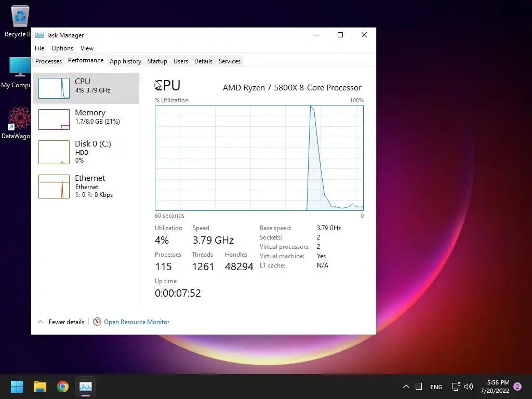532x399 pixels.
Task: Click the Resource Monitor gauge icon
Action: click(97, 322)
